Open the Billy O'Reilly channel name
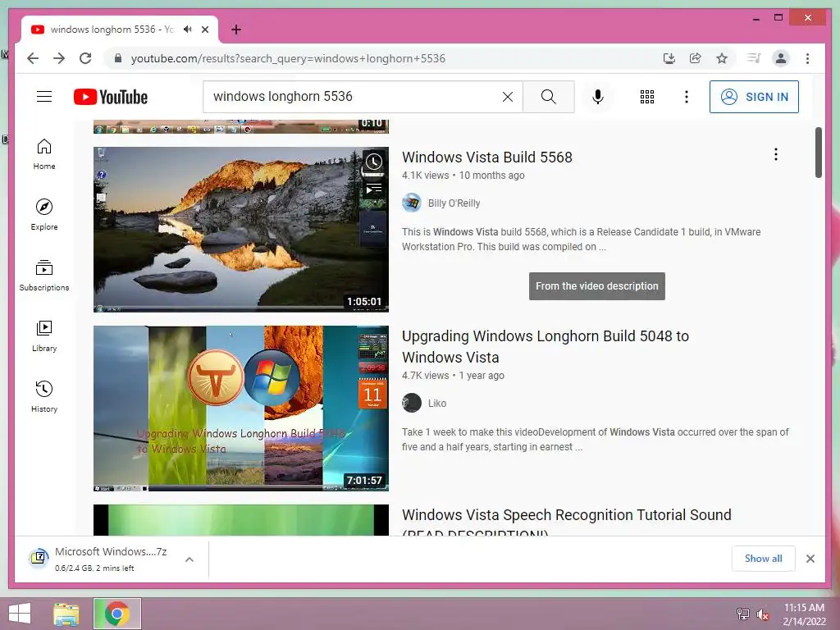 pyautogui.click(x=454, y=203)
